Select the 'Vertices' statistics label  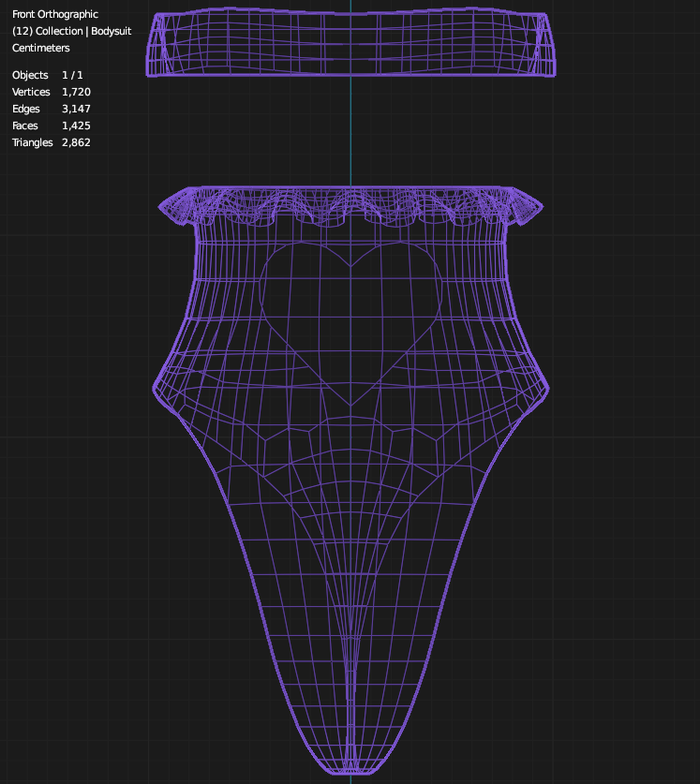pyautogui.click(x=31, y=92)
